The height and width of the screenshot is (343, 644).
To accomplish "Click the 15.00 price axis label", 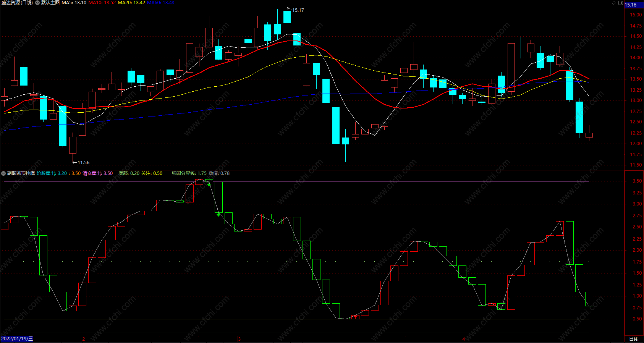I will tap(636, 15).
